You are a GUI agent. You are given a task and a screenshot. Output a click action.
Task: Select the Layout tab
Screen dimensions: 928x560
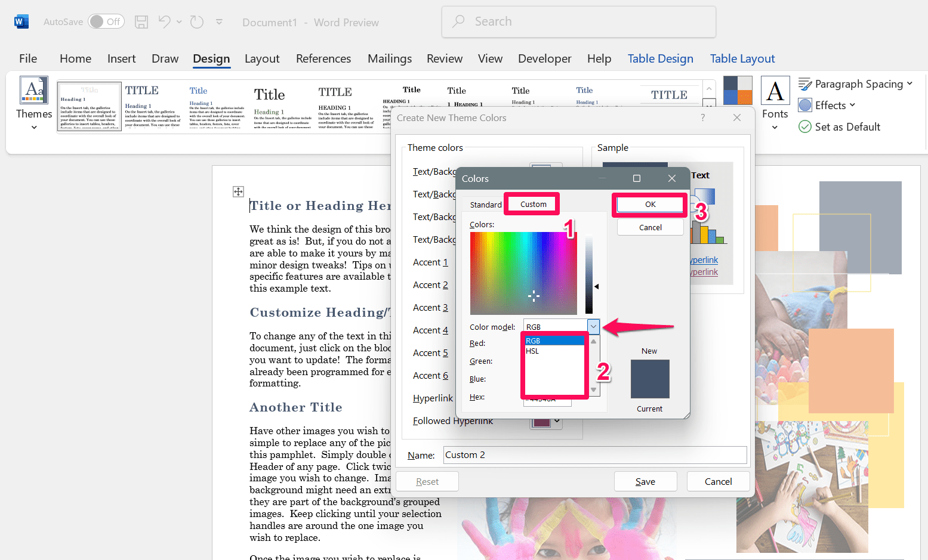tap(262, 58)
